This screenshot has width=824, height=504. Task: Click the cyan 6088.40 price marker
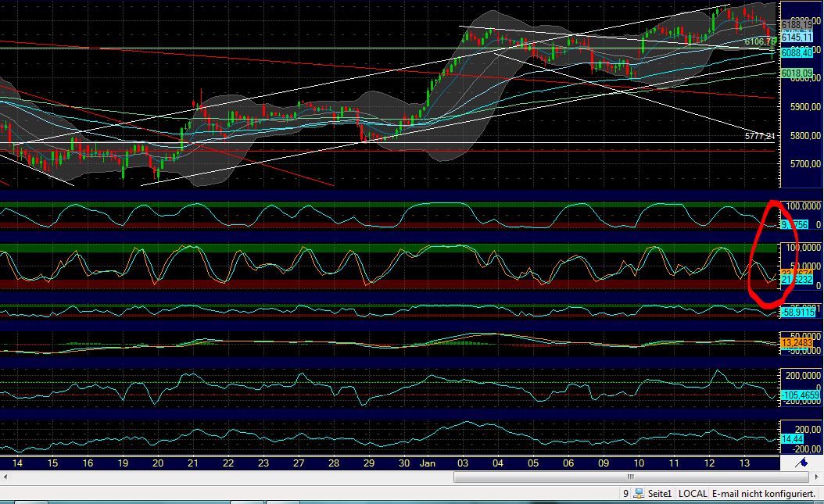(797, 54)
